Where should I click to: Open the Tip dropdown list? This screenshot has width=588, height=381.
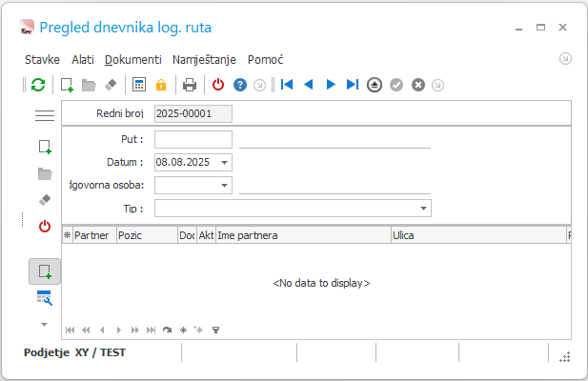(423, 209)
